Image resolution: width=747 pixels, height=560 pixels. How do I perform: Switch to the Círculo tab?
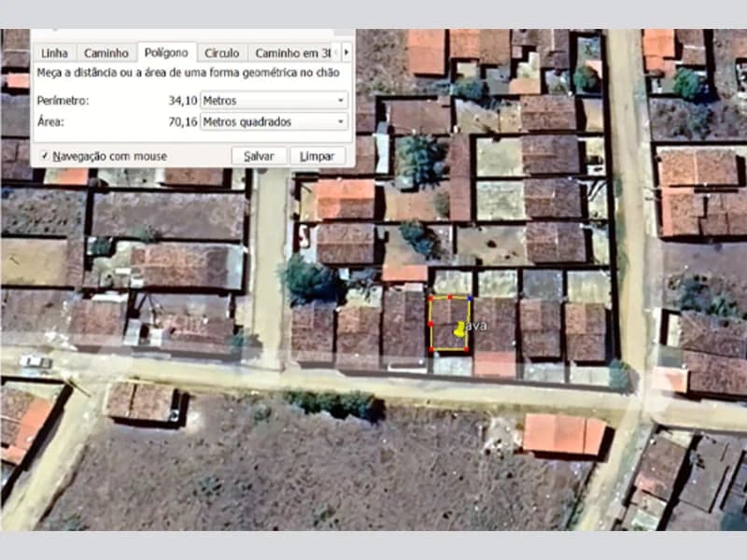(x=221, y=53)
